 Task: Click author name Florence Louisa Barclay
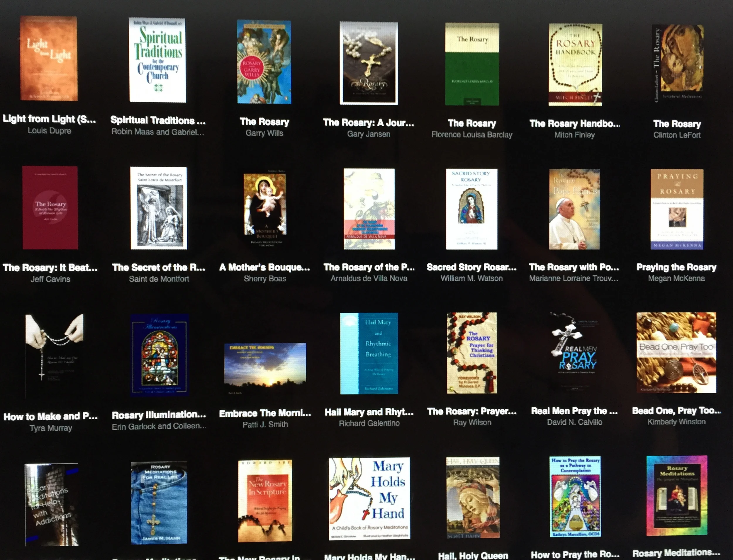[471, 135]
